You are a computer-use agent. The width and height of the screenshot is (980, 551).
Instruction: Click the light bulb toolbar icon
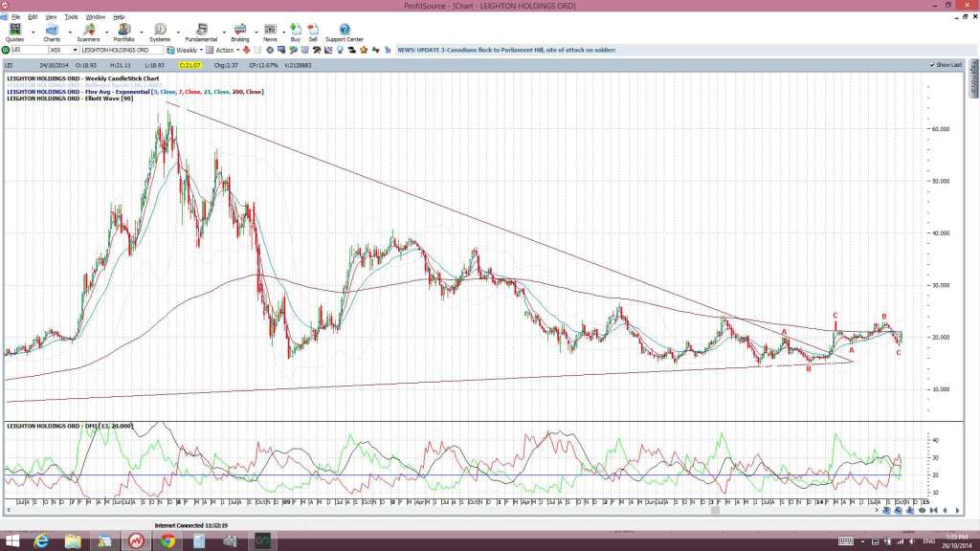[340, 50]
